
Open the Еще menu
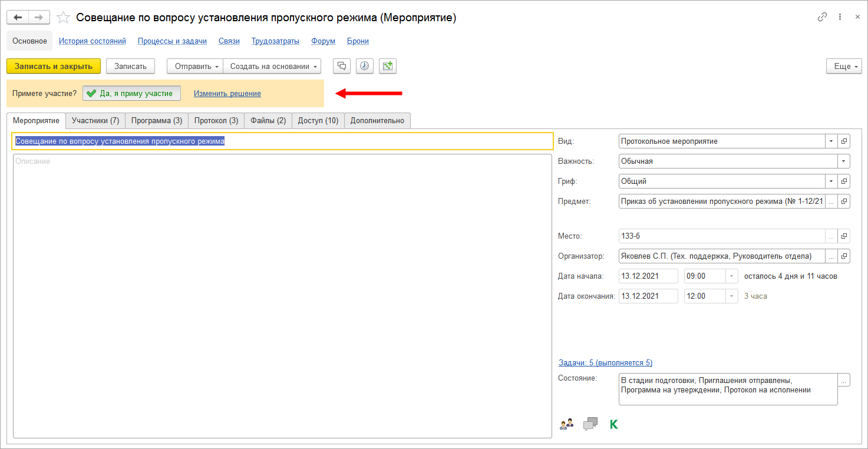pos(844,66)
